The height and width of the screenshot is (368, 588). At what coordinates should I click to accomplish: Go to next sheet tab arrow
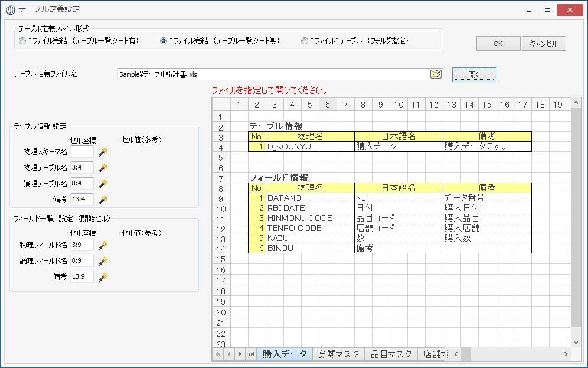[x=240, y=354]
